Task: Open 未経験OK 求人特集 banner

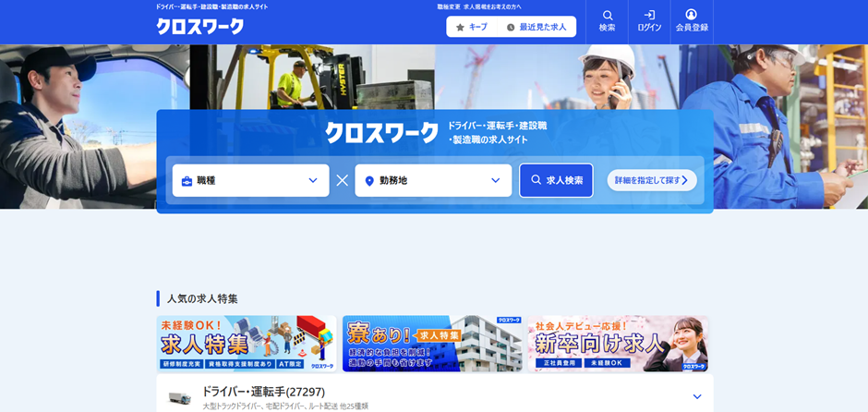Action: click(x=247, y=344)
